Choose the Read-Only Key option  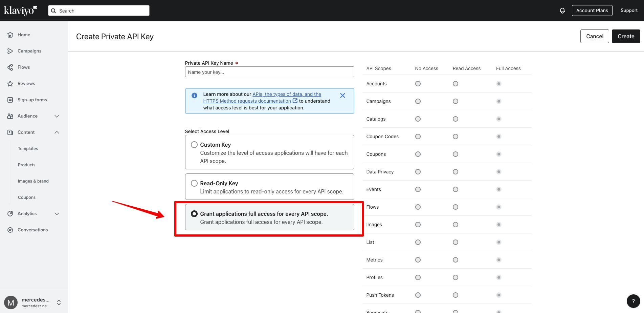point(194,183)
